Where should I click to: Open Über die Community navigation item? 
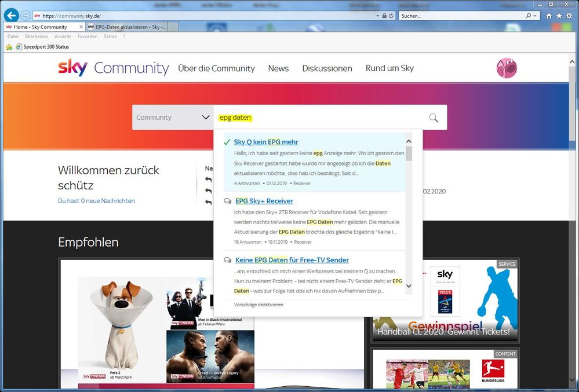[216, 68]
